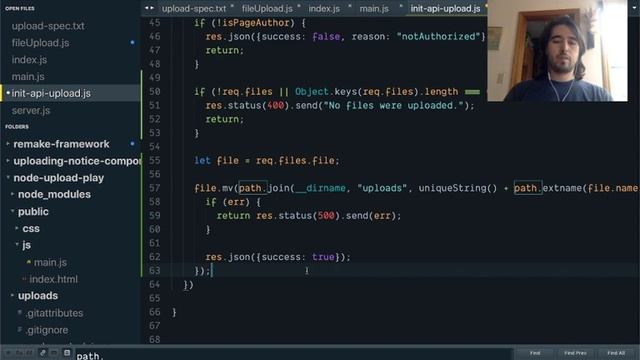This screenshot has width=640, height=360.
Task: Switch to the fileUpload.js tab
Action: tap(267, 9)
